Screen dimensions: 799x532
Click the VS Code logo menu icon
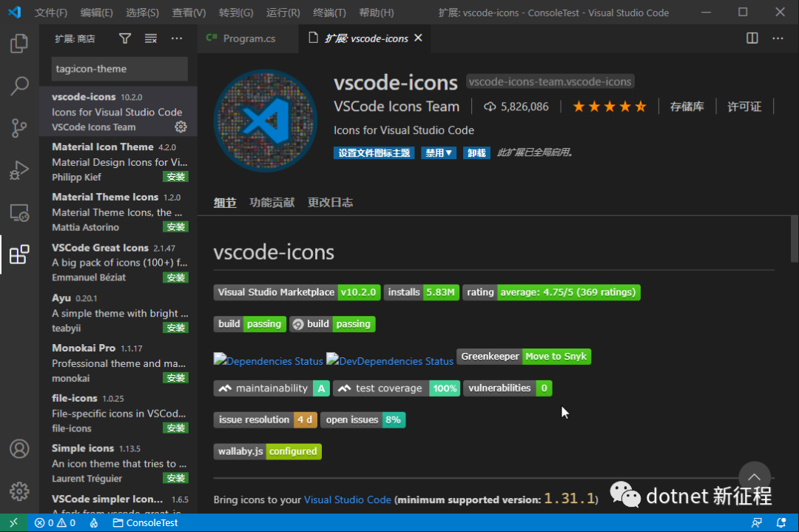pyautogui.click(x=15, y=13)
